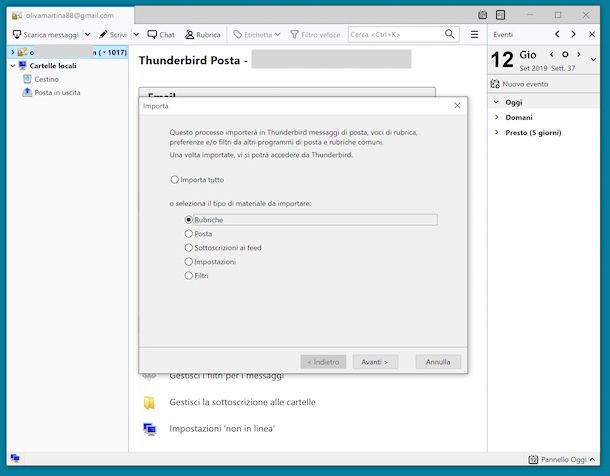
Task: Close the Eventi side panel
Action: pos(592,34)
